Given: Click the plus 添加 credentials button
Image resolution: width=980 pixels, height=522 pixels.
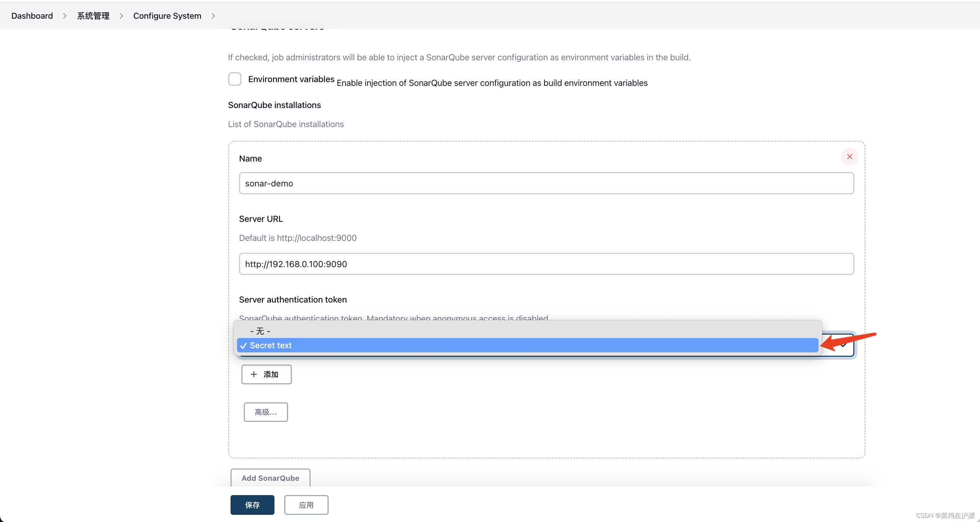Looking at the screenshot, I should click(266, 374).
